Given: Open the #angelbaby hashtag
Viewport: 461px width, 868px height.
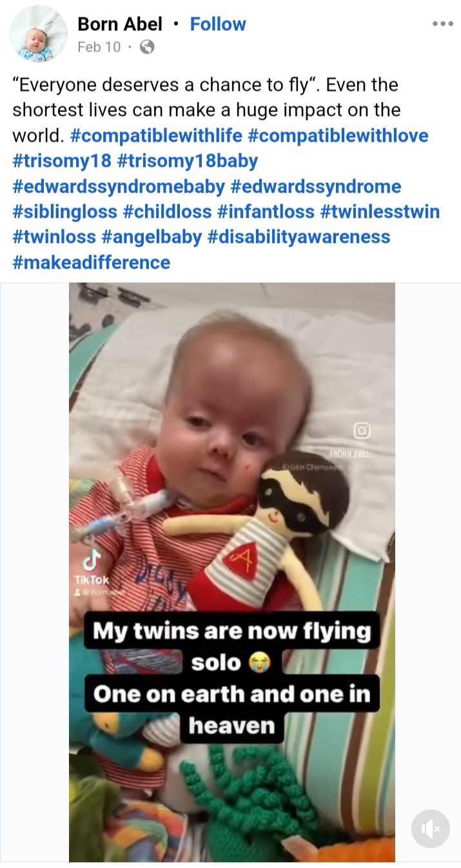Looking at the screenshot, I should coord(152,237).
